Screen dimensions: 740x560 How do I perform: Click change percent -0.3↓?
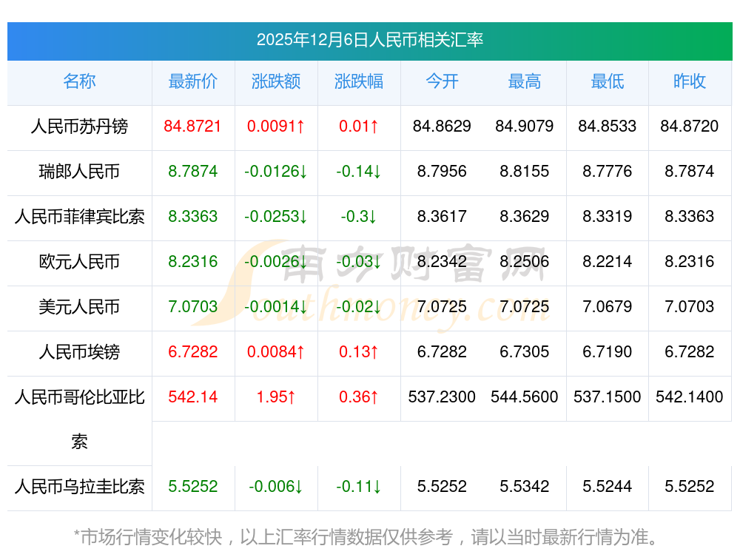pos(359,217)
